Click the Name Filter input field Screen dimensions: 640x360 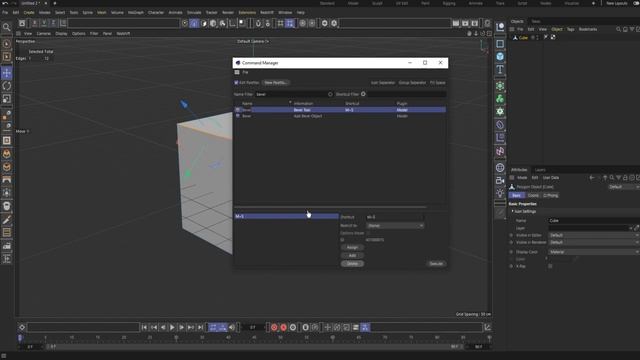coord(291,94)
